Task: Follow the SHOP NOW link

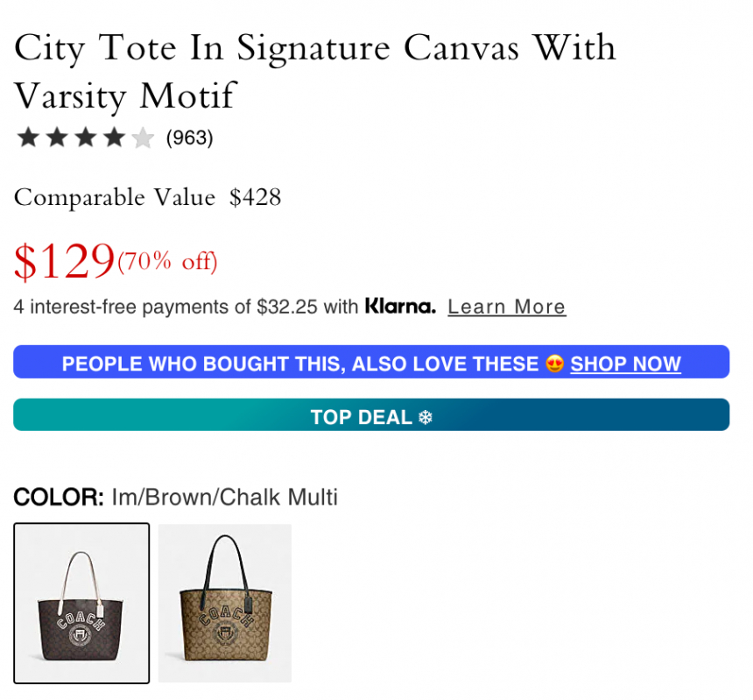Action: pos(625,364)
